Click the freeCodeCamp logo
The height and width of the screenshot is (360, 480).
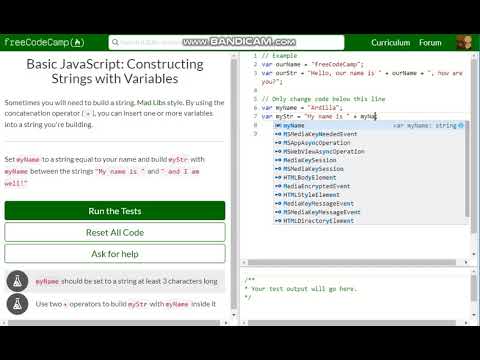[44, 42]
